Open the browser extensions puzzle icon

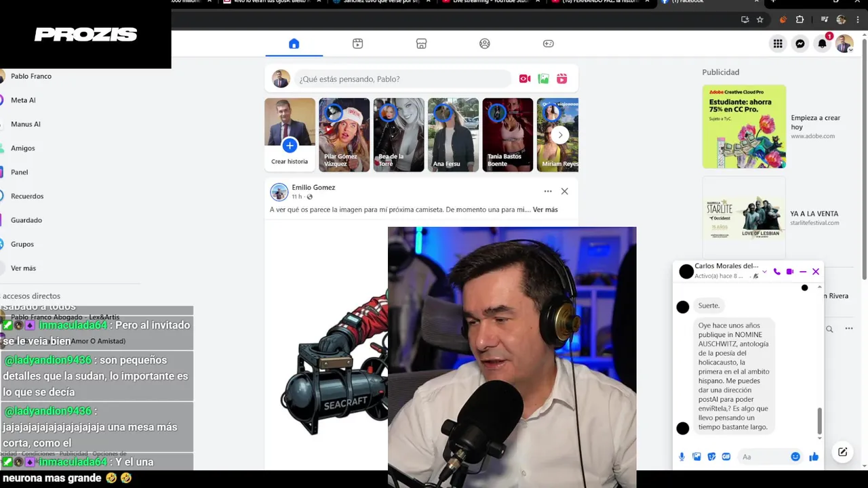pyautogui.click(x=800, y=20)
